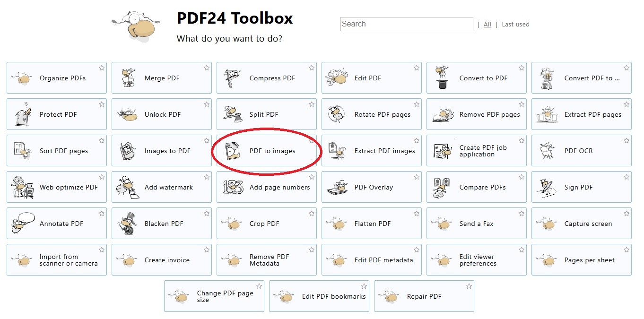Show All tools filter
644x319 pixels.
point(487,25)
